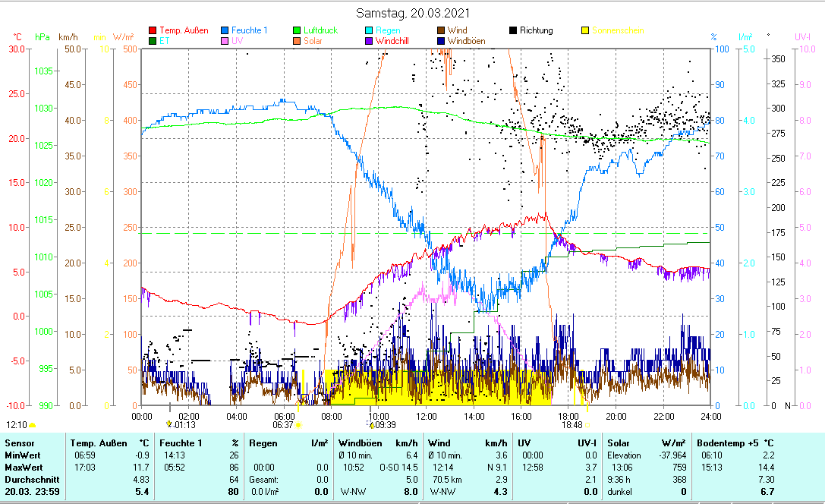
Task: Click the moon marker at 01:13
Action: tap(168, 425)
